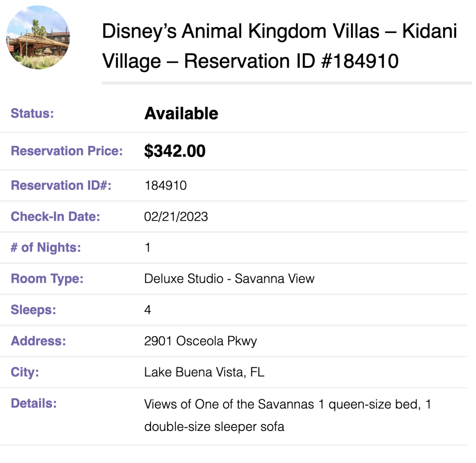Click the check-in date 02/21/2023

click(176, 217)
